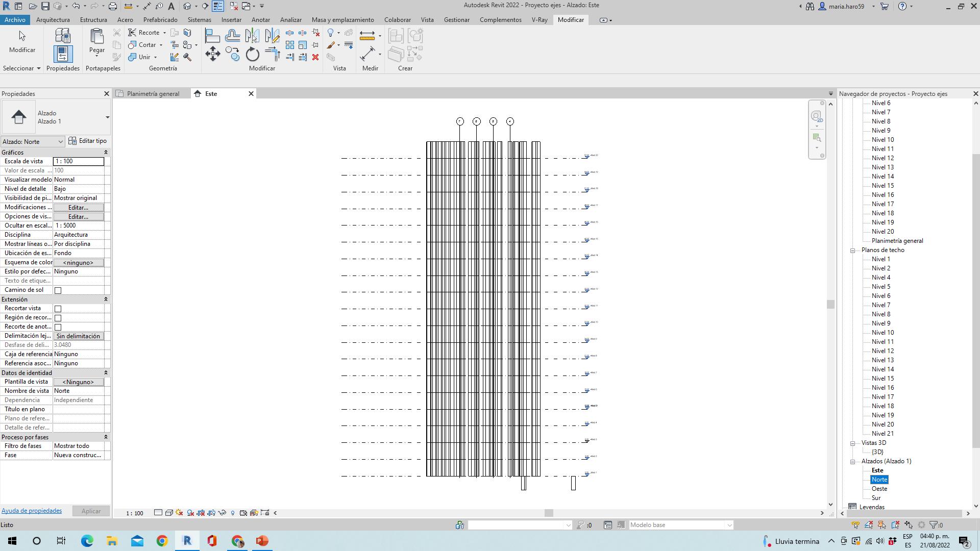The image size is (980, 551).
Task: Open PowerPoint from the Windows taskbar
Action: tap(262, 541)
